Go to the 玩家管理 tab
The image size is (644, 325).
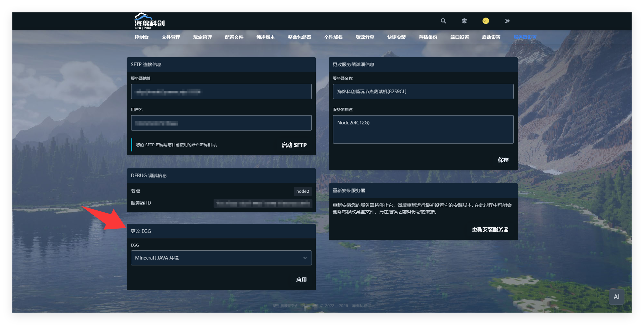tap(203, 37)
